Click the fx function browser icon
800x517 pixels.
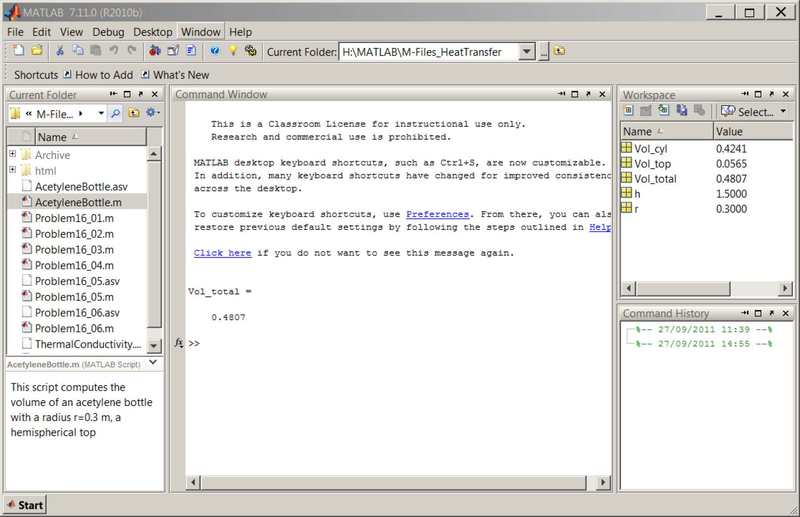point(179,342)
